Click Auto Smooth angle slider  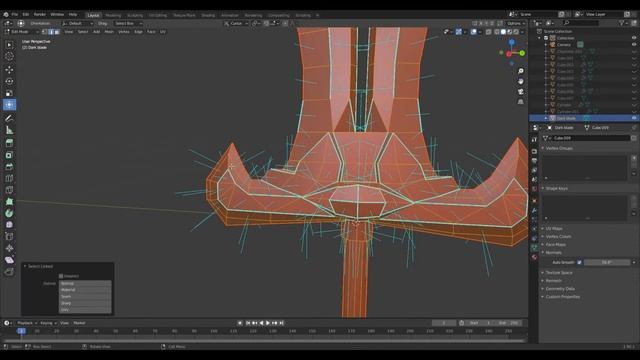(x=607, y=262)
